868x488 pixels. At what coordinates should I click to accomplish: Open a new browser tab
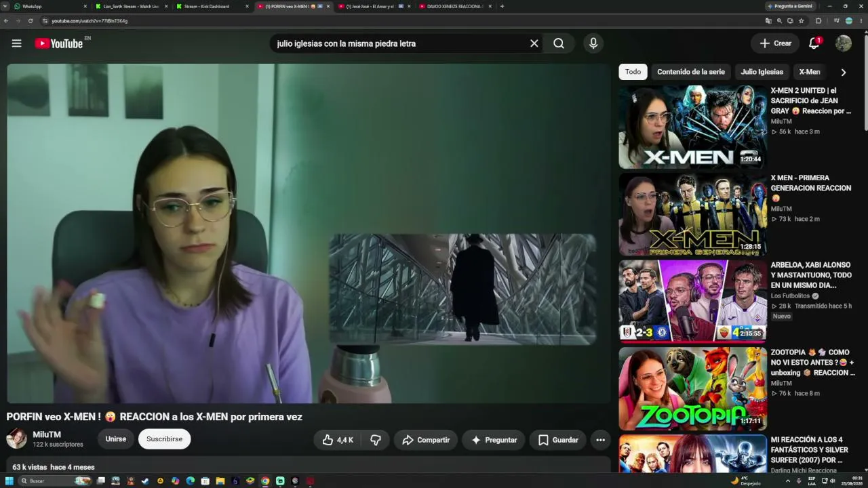502,6
